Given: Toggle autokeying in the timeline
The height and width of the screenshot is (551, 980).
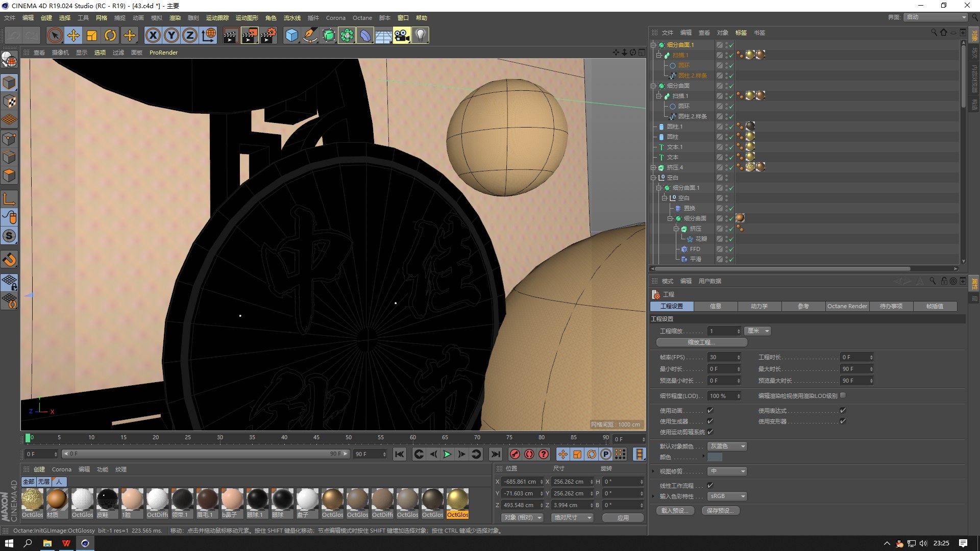Looking at the screenshot, I should [529, 454].
